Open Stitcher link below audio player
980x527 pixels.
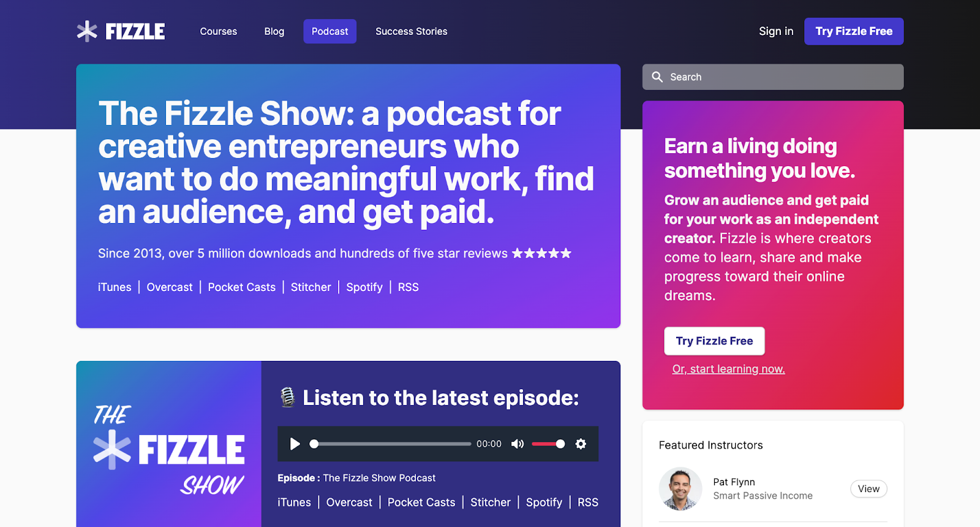[x=491, y=502]
